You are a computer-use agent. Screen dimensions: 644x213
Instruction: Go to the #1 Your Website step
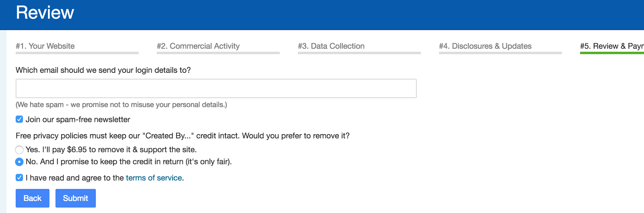(x=45, y=46)
